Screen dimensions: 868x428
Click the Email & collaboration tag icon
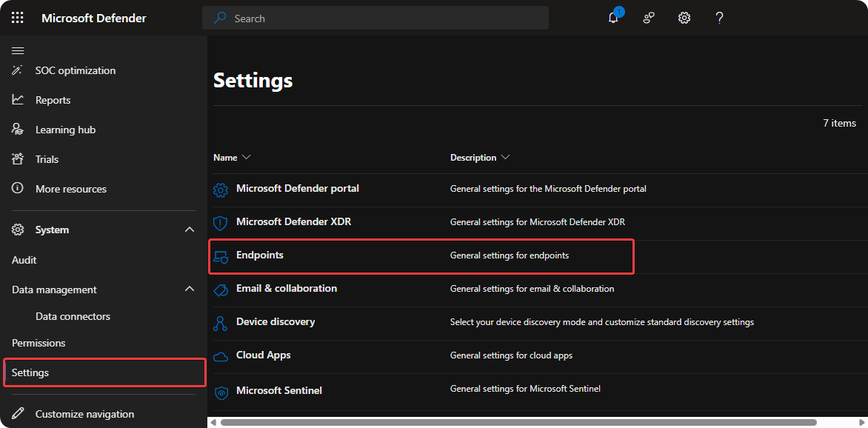(220, 290)
